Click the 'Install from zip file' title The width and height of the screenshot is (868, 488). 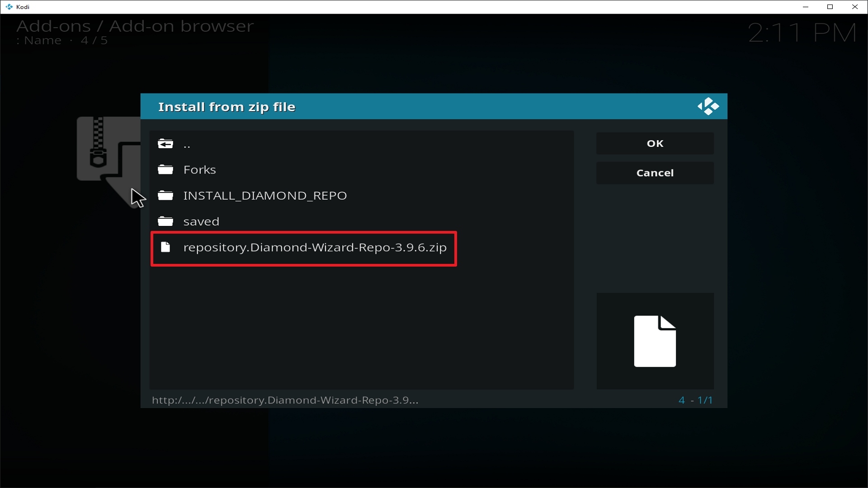point(226,107)
